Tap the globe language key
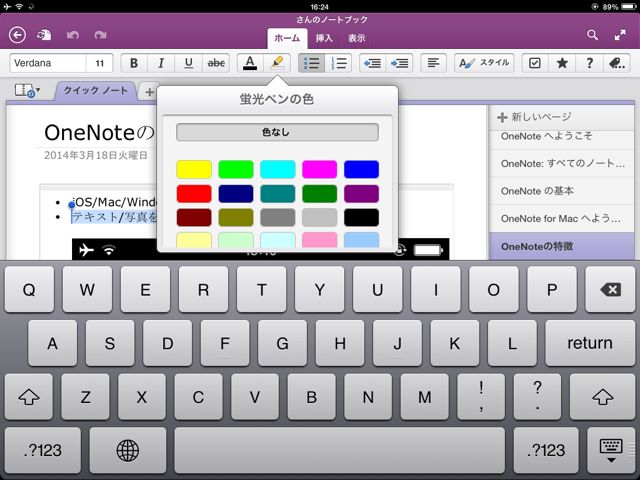The width and height of the screenshot is (640, 480). (x=128, y=450)
